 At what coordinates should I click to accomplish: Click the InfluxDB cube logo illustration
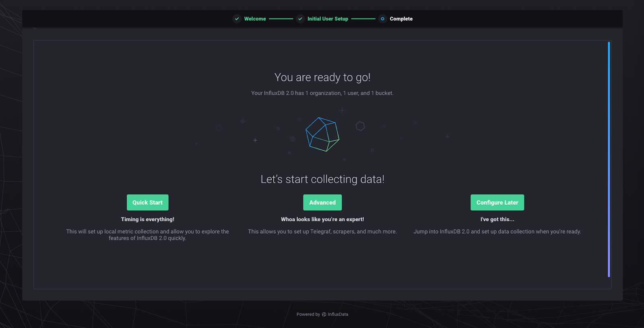[x=322, y=135]
